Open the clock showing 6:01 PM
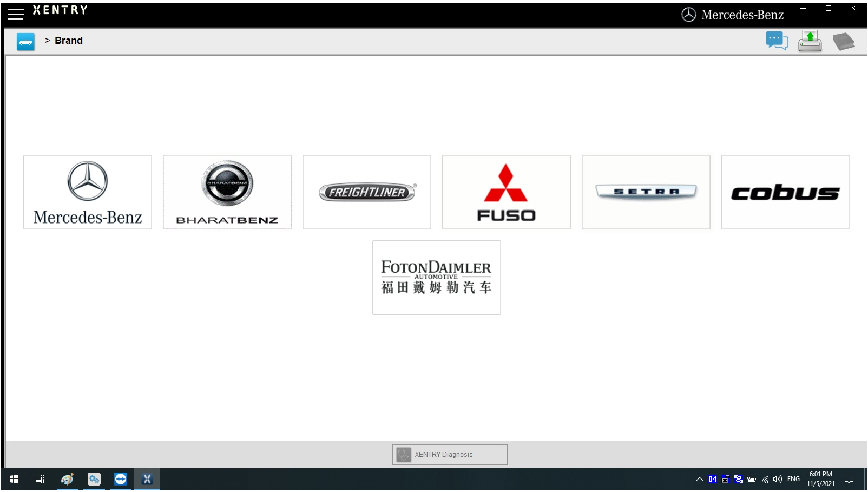 821,479
